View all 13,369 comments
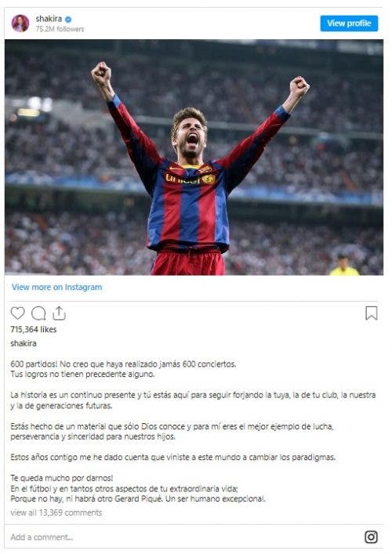The height and width of the screenshot is (554, 392). [x=56, y=512]
